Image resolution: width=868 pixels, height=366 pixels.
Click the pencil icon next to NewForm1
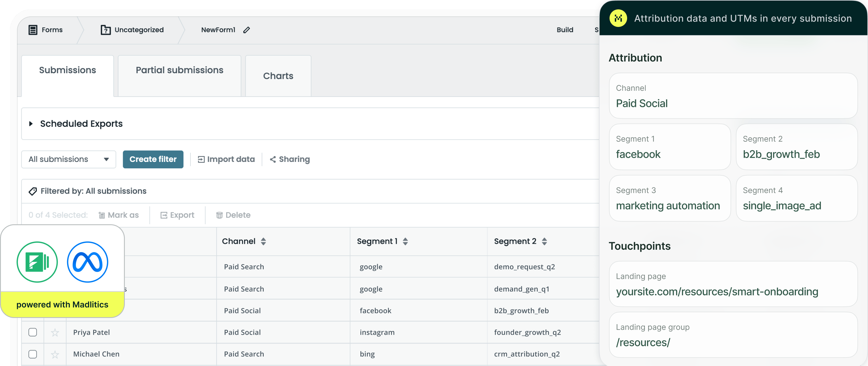click(247, 30)
